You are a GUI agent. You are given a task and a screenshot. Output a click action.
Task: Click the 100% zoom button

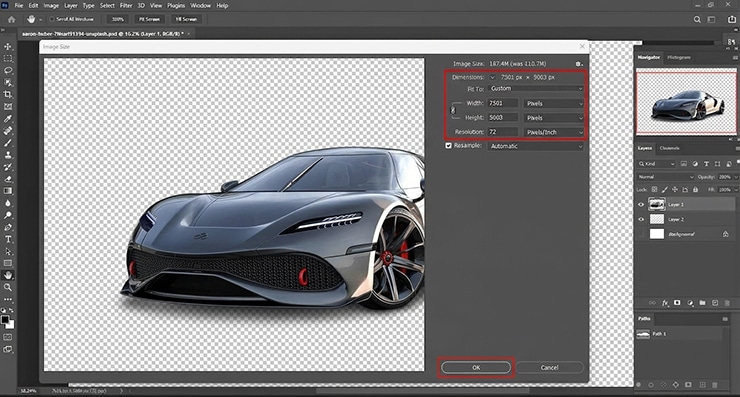point(118,19)
